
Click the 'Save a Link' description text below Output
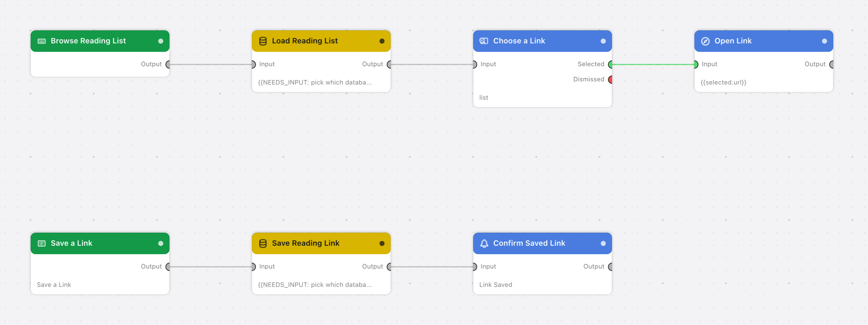[54, 285]
